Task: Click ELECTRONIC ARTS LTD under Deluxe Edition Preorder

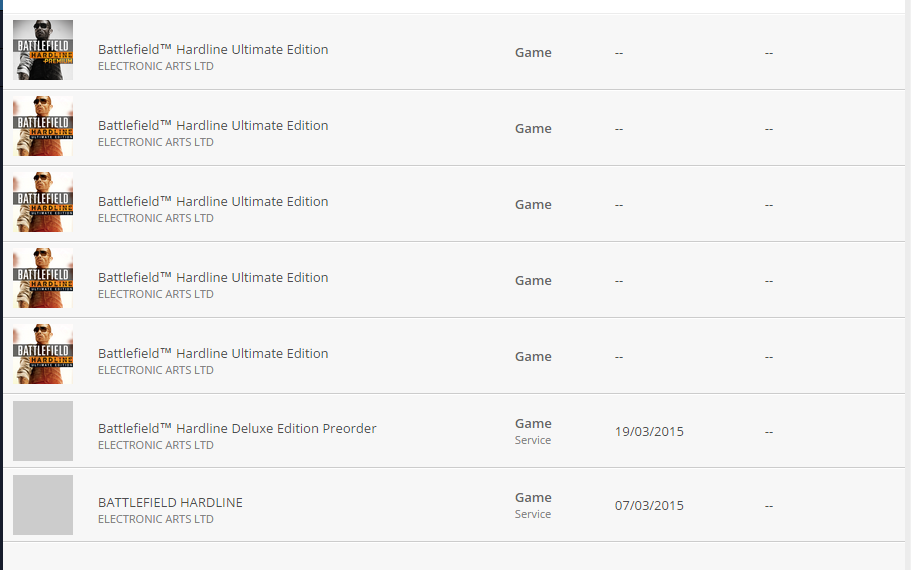Action: (x=156, y=445)
